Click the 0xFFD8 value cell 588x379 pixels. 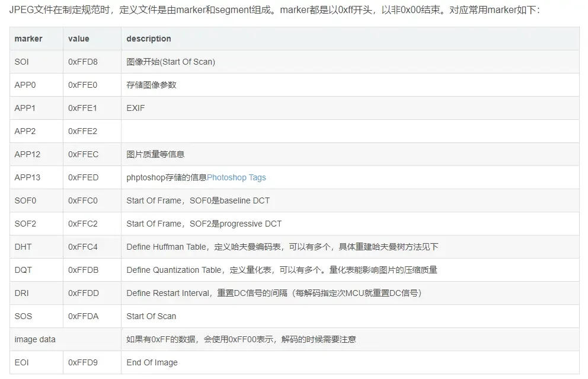click(x=92, y=62)
